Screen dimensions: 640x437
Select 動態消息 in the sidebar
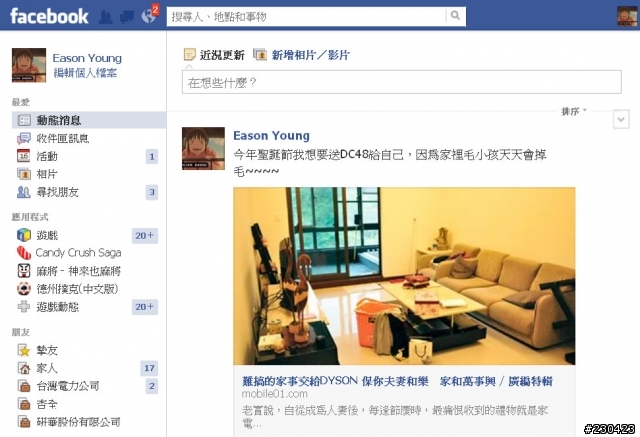pyautogui.click(x=89, y=120)
